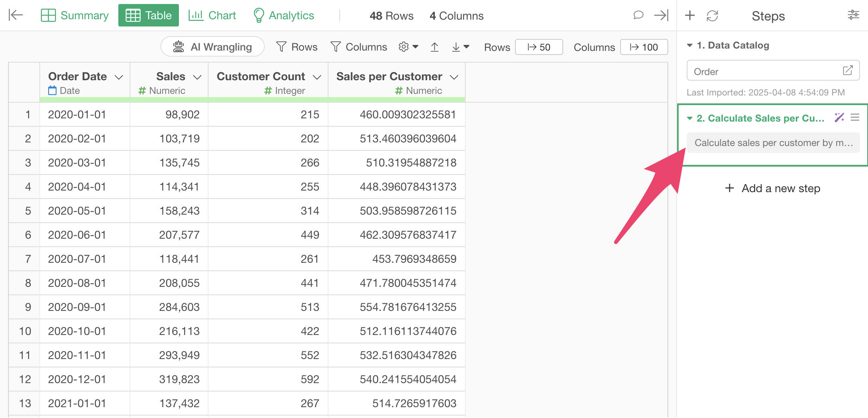Switch to the Table tab
This screenshot has height=418, width=868.
148,15
